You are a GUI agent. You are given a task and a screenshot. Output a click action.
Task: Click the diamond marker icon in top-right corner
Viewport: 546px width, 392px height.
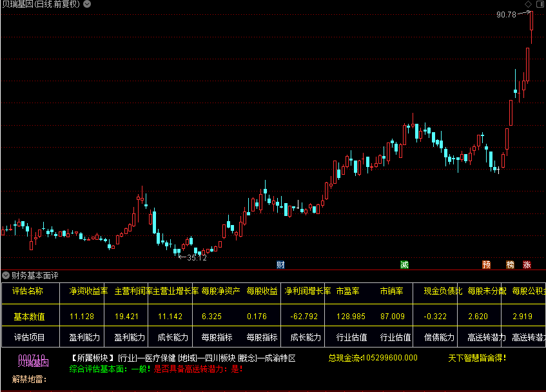(528, 5)
